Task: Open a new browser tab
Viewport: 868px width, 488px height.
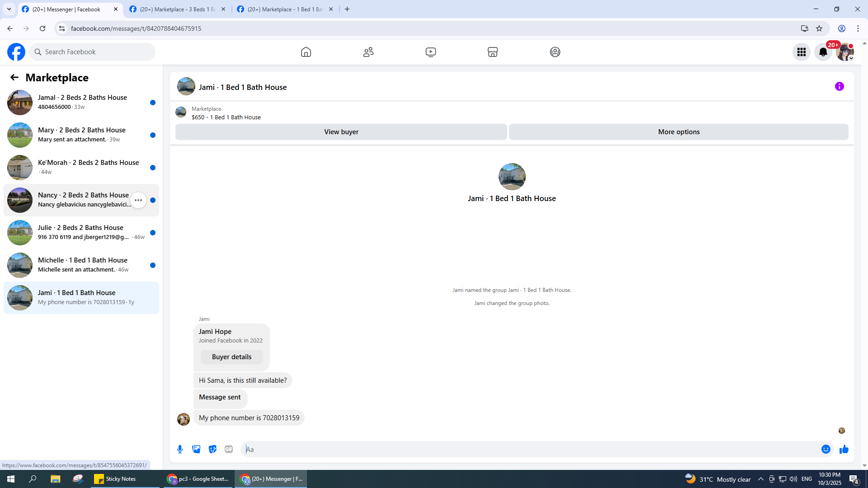Action: coord(347,9)
